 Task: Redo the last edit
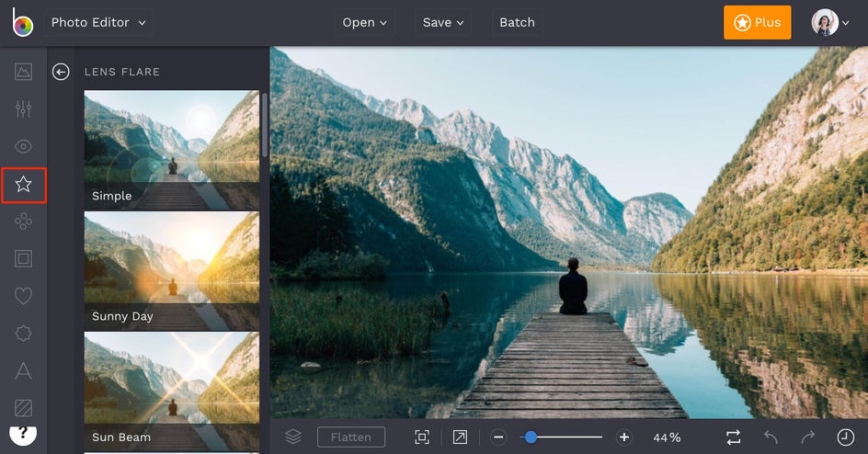pyautogui.click(x=808, y=437)
